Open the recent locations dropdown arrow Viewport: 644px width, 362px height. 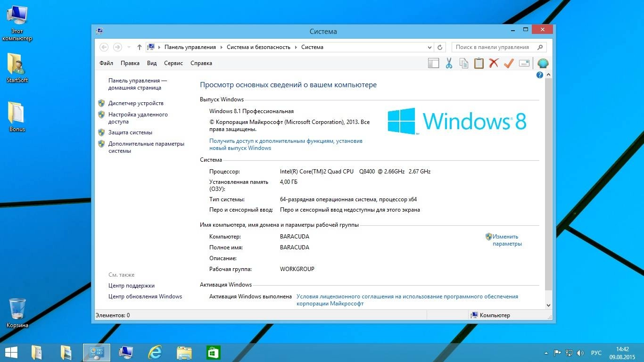click(x=128, y=47)
